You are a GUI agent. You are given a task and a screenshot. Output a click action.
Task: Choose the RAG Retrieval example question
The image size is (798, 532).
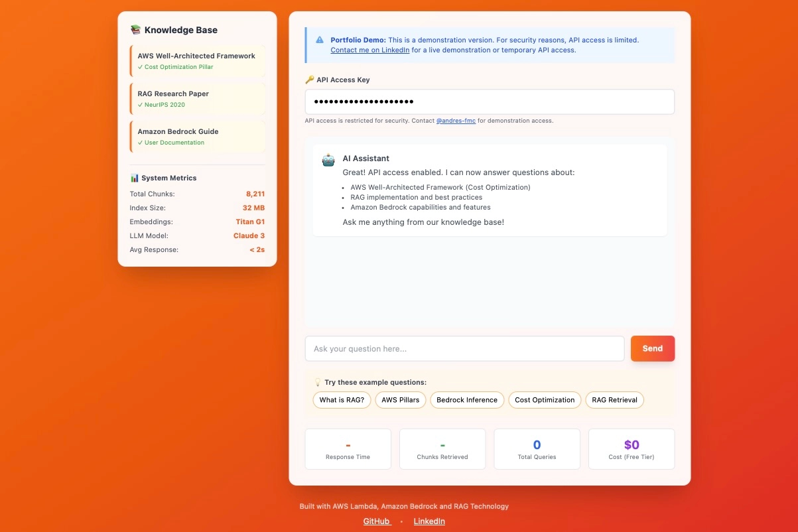click(614, 400)
